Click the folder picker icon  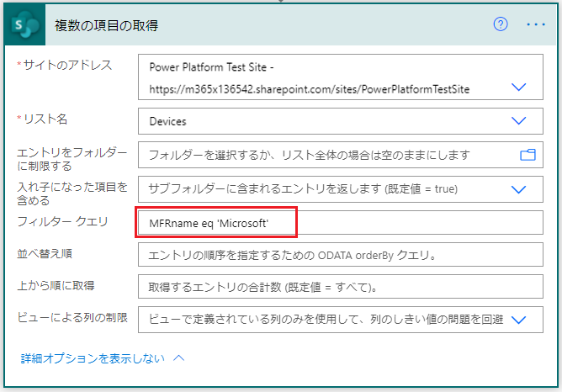[528, 155]
